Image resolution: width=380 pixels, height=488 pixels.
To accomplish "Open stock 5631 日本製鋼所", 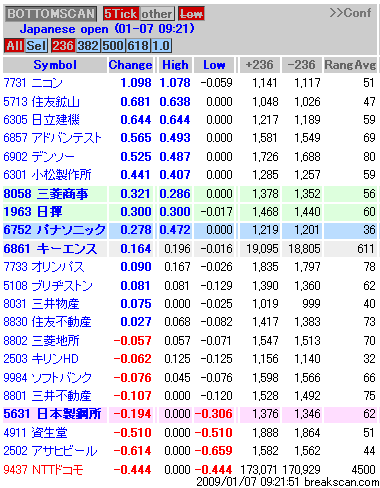I will point(52,414).
